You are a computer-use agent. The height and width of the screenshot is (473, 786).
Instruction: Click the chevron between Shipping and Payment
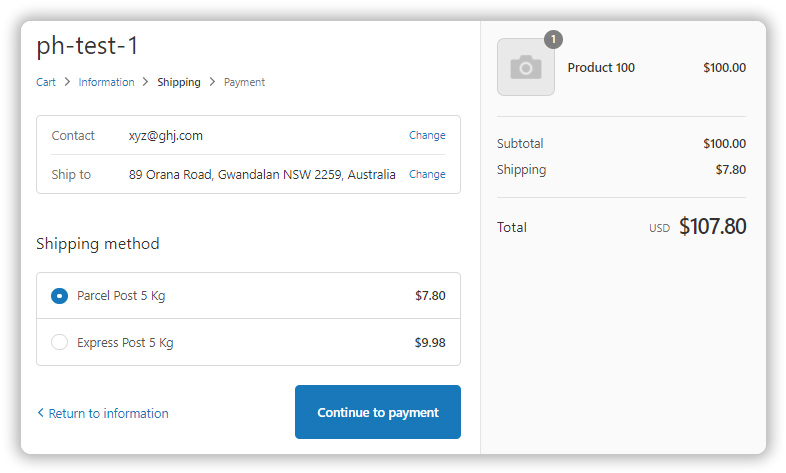pyautogui.click(x=212, y=82)
